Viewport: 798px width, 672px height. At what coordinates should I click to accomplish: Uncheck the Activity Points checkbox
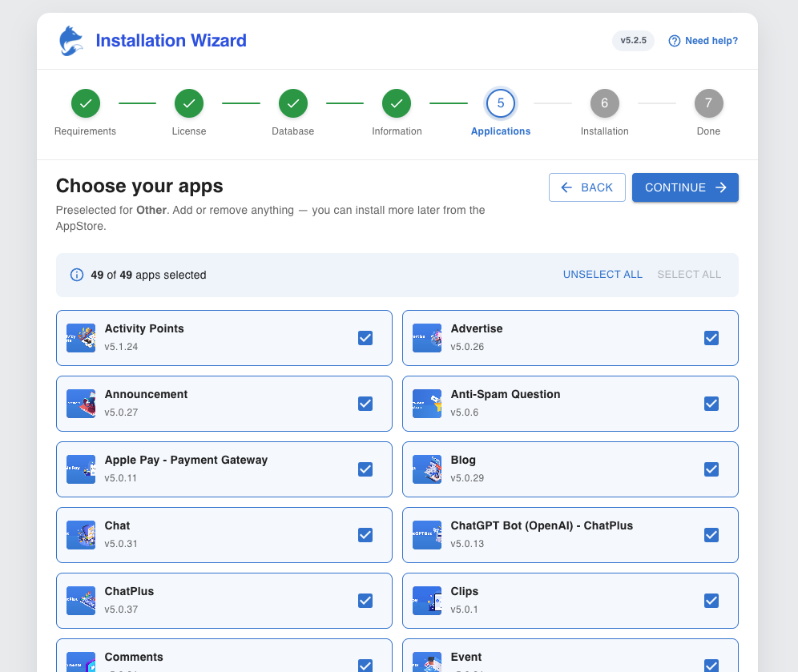point(365,338)
